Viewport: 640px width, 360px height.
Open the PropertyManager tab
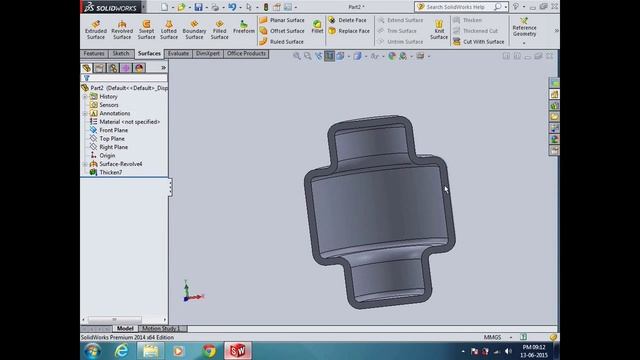point(100,68)
